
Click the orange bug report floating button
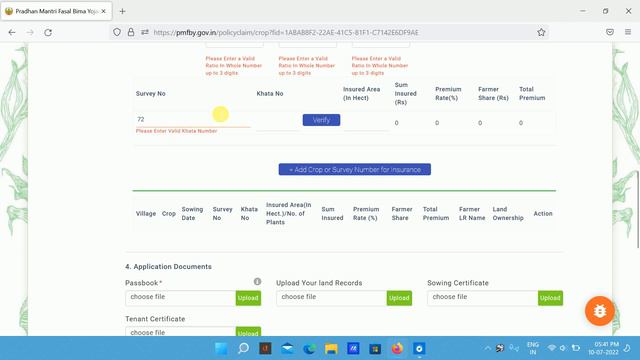pyautogui.click(x=600, y=311)
